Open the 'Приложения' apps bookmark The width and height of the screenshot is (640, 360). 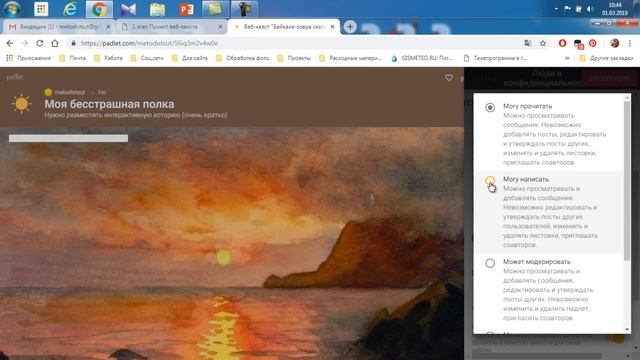[x=29, y=58]
